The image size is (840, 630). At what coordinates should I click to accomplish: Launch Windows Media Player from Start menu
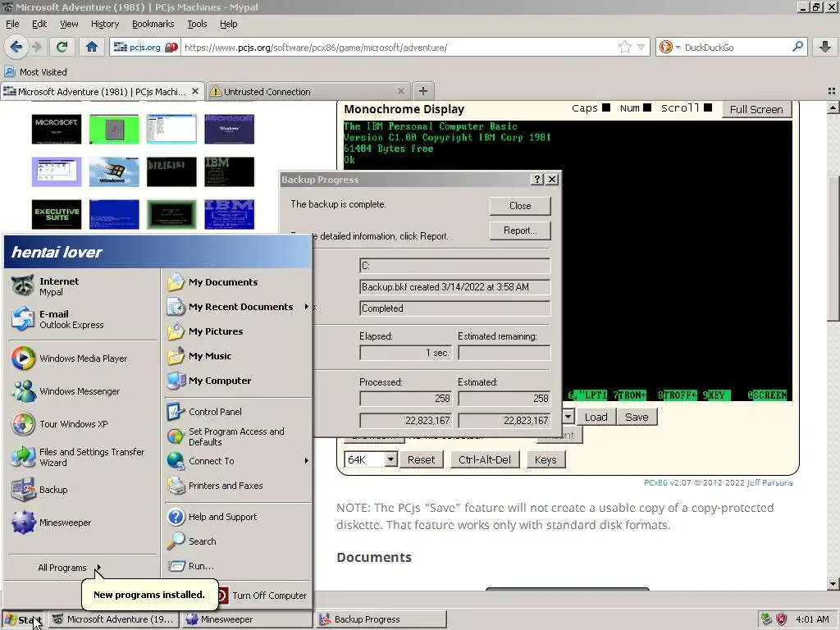pyautogui.click(x=83, y=358)
